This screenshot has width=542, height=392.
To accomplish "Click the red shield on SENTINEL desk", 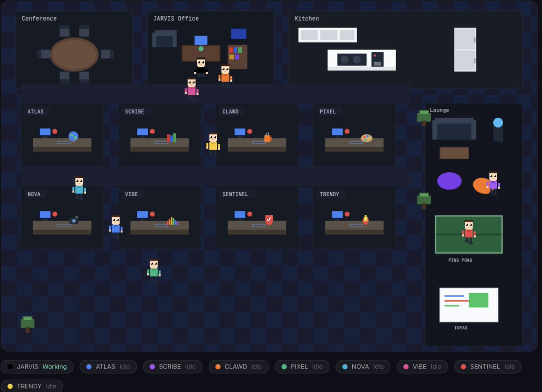I will pos(269,220).
